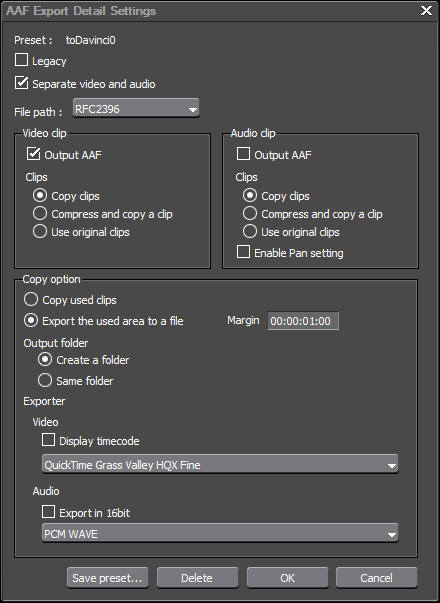440x603 pixels.
Task: Check Display timecode for video exporter
Action: click(x=48, y=440)
